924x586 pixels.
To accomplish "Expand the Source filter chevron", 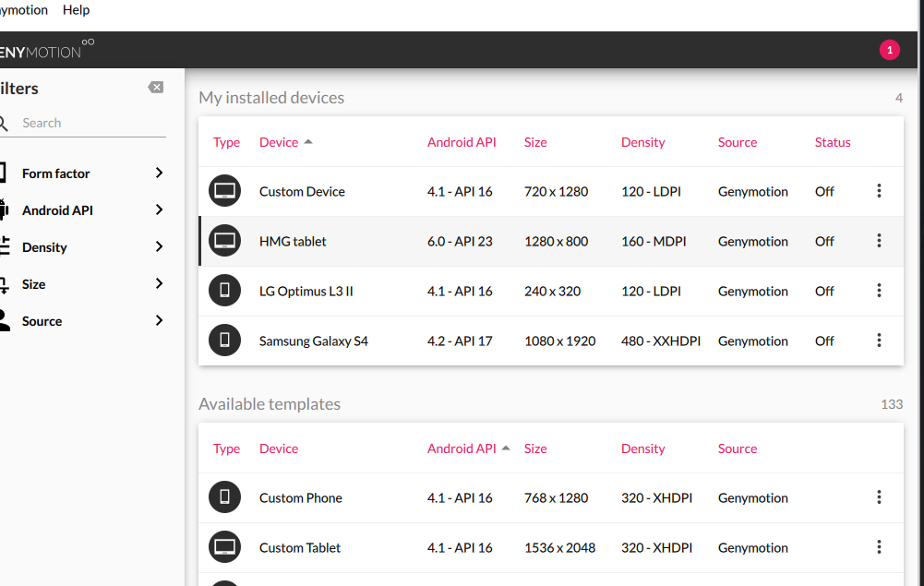I will [159, 320].
